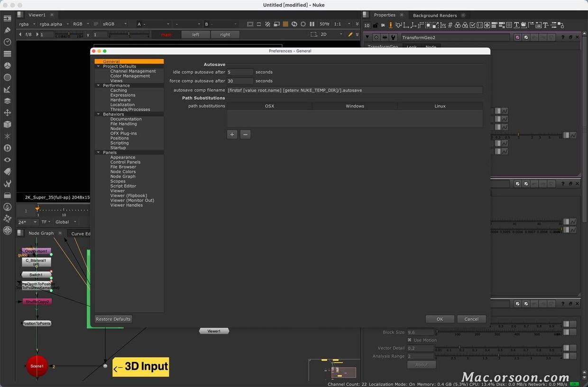Open the Transform nodes move icon
Viewport: 588px width, 387px height.
click(x=7, y=113)
